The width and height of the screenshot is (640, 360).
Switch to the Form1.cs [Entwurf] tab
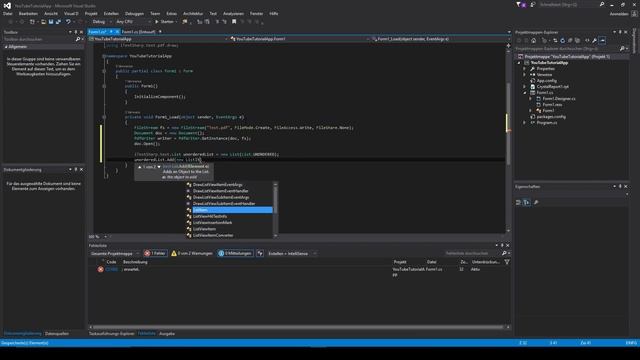138,31
